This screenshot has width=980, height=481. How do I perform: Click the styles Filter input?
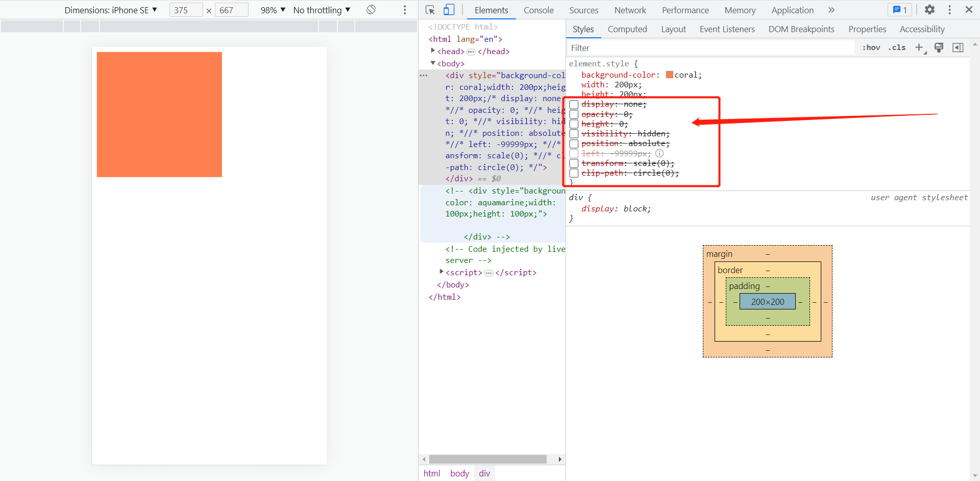click(710, 47)
